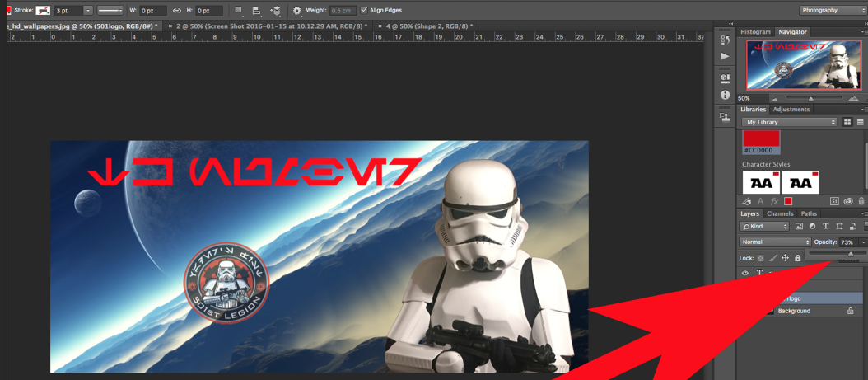Viewport: 868px width, 380px height.
Task: Switch library to grid view icon
Action: 847,122
